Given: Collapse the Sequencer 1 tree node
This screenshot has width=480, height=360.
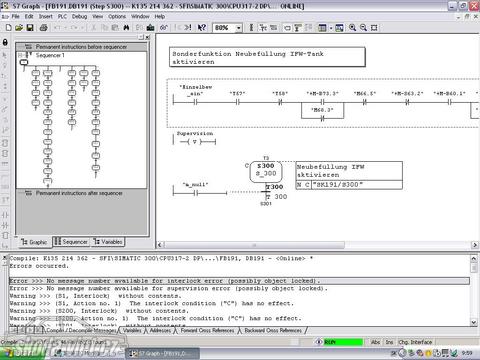Looking at the screenshot, I should click(x=20, y=55).
